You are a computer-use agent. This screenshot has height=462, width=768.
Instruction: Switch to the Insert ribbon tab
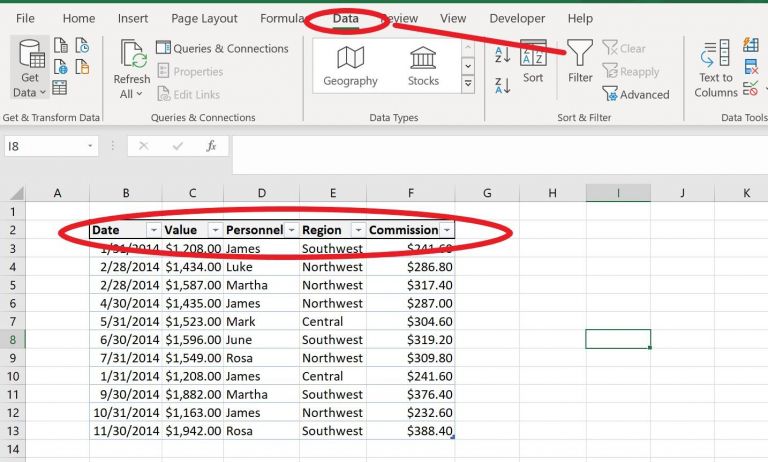click(x=133, y=18)
